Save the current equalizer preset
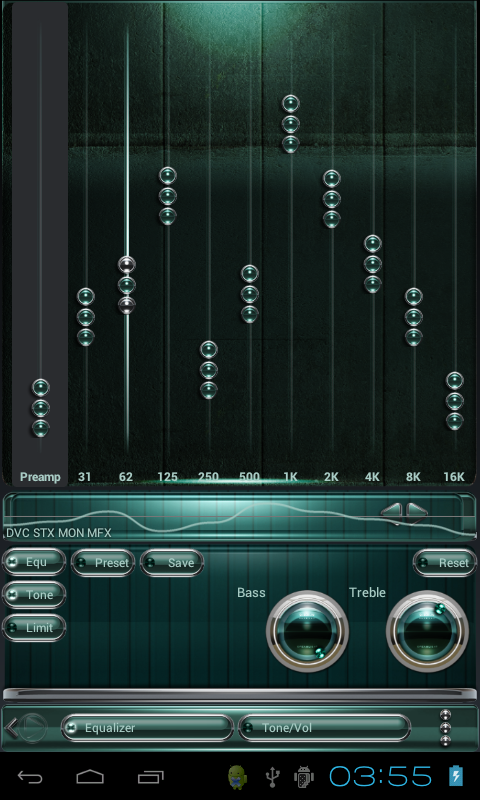 coord(172,563)
